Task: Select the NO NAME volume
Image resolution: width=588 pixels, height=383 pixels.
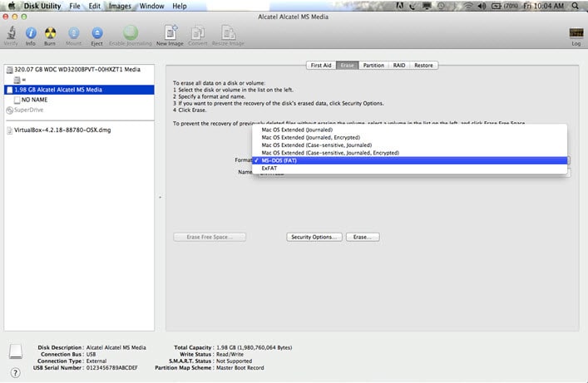Action: pyautogui.click(x=79, y=100)
